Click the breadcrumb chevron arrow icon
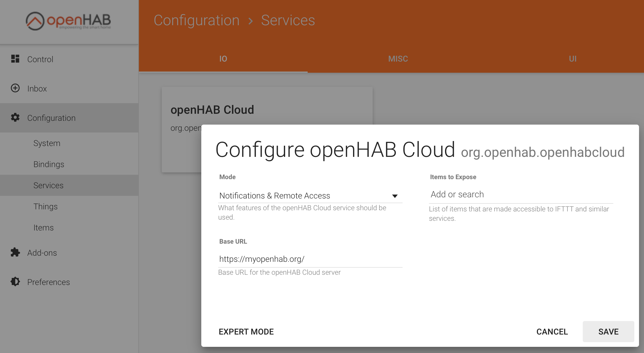The image size is (644, 353). tap(251, 21)
